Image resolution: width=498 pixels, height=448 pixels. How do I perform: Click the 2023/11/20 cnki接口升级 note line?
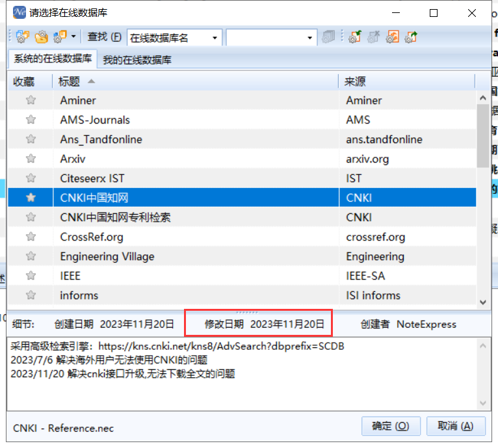123,374
